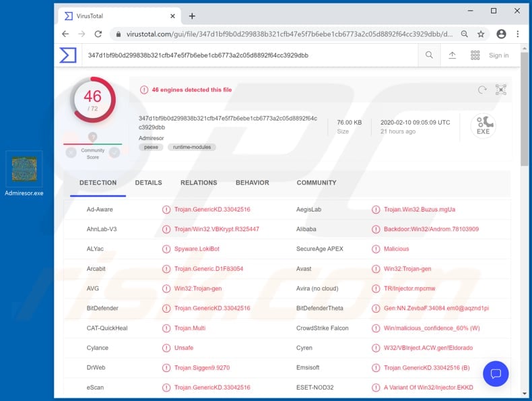
Task: Click SecureAge APEX Malicious result
Action: click(x=396, y=249)
